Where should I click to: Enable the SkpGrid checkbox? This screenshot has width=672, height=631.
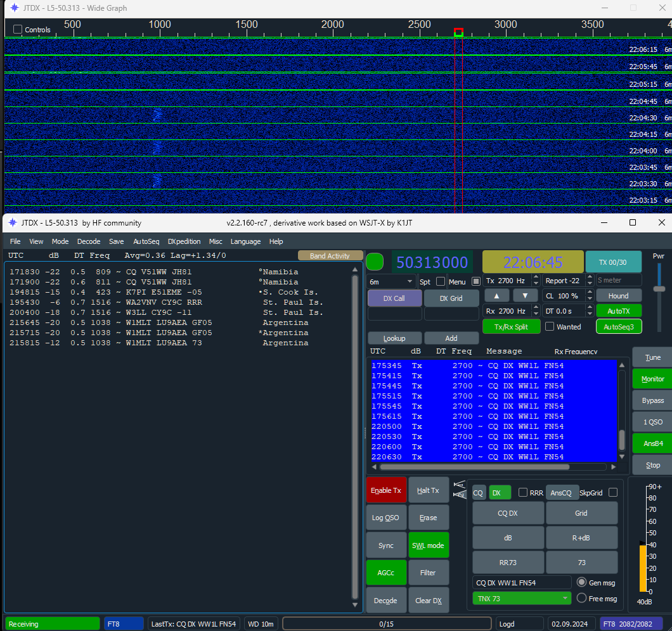point(613,493)
